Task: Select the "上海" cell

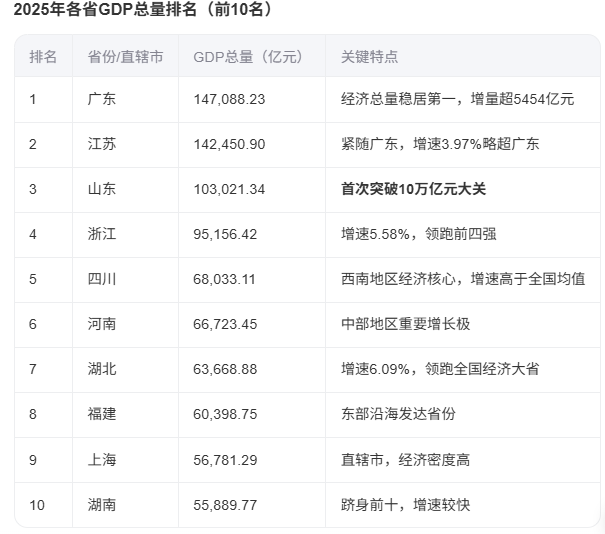Action: tap(102, 459)
